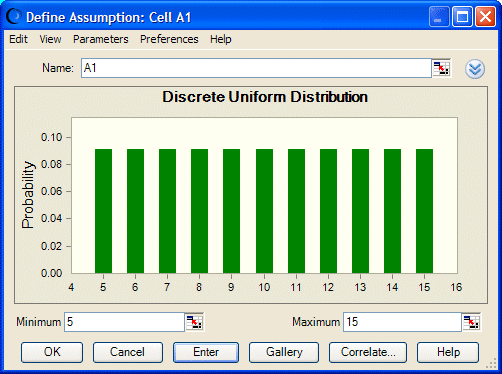Click the green bar at value 12

pyautogui.click(x=328, y=211)
